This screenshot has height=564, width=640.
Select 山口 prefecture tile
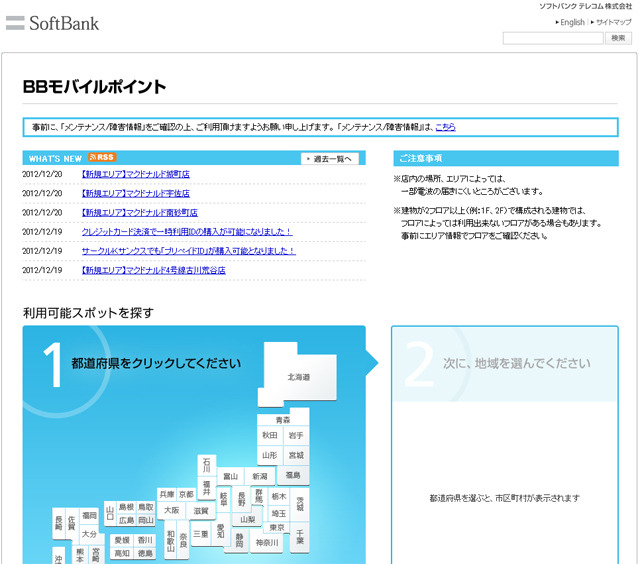pos(110,513)
